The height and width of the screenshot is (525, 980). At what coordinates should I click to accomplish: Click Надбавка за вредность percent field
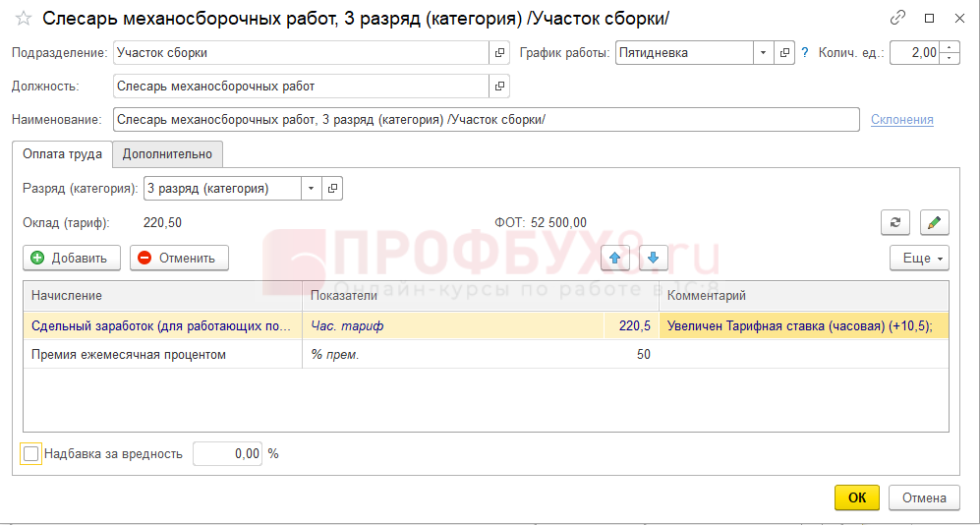[227, 454]
